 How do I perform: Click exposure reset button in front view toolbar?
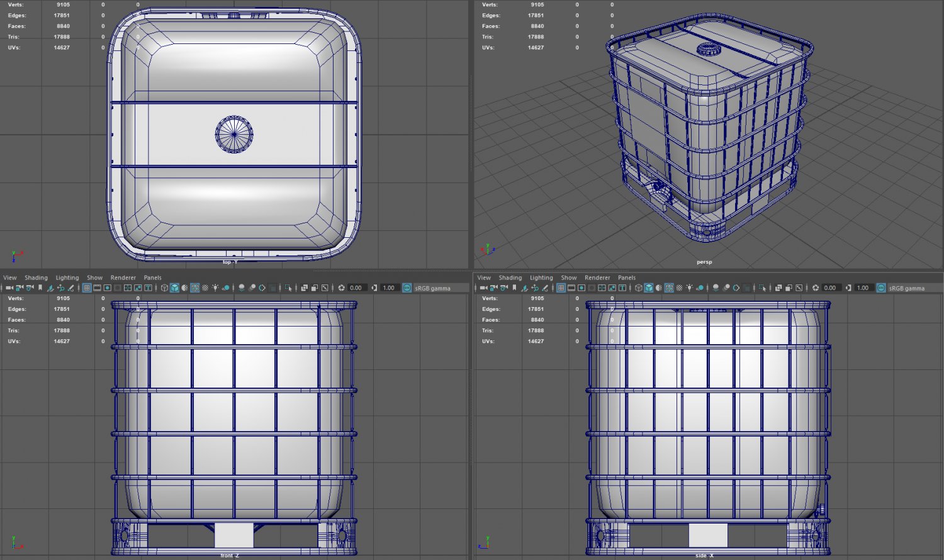coord(341,288)
